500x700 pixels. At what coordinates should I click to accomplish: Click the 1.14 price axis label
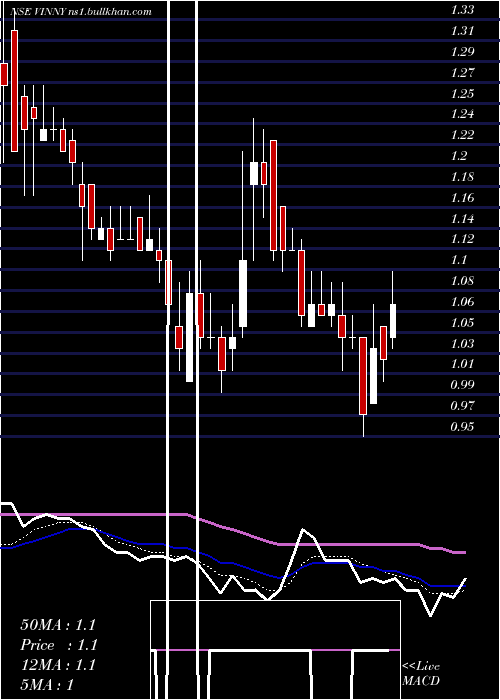pos(462,218)
